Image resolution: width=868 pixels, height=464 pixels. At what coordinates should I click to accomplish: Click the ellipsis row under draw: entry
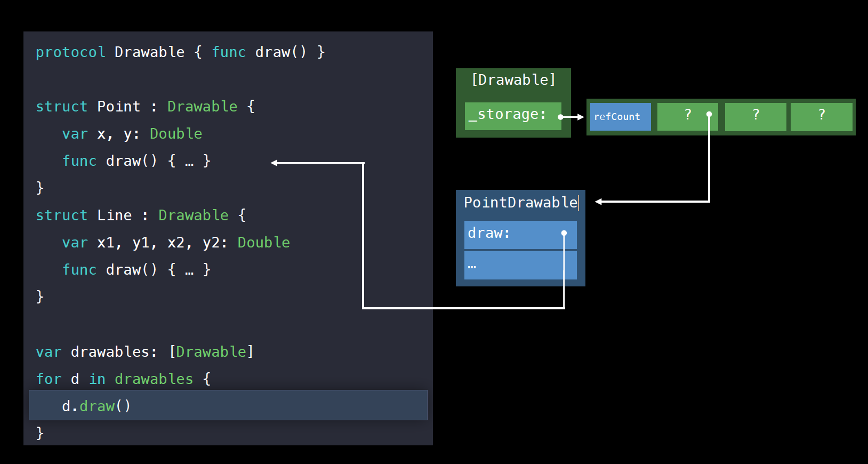point(520,265)
